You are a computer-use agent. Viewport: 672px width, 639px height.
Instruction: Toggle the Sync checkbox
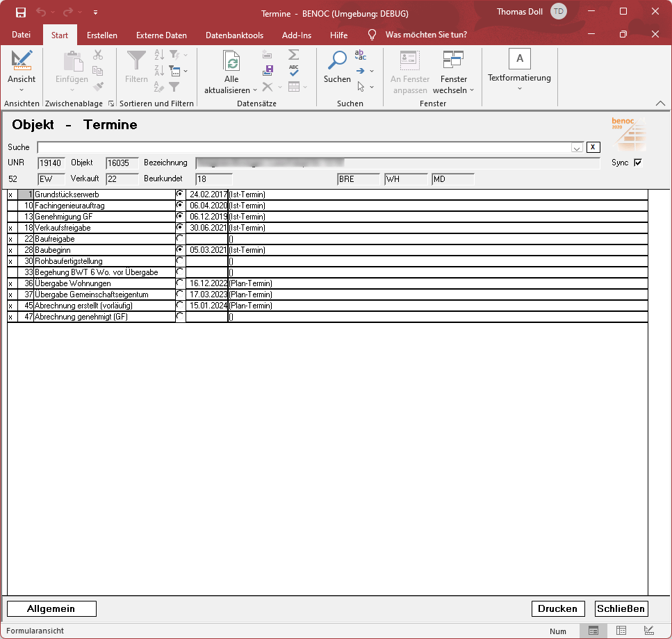point(638,163)
